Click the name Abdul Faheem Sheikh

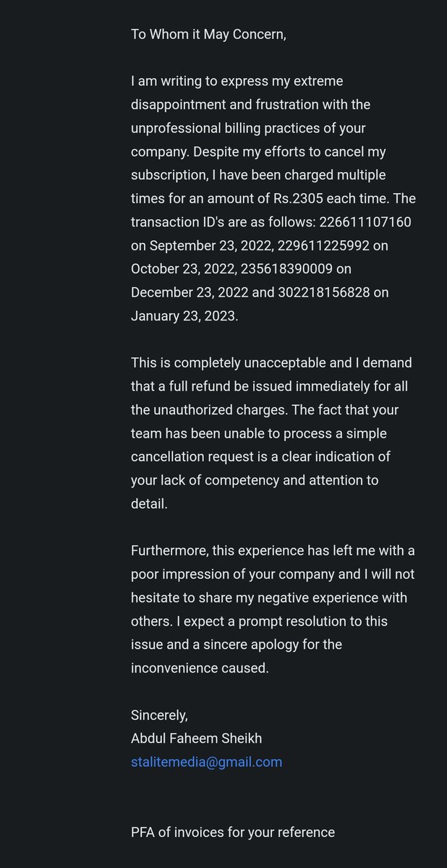[x=196, y=739]
